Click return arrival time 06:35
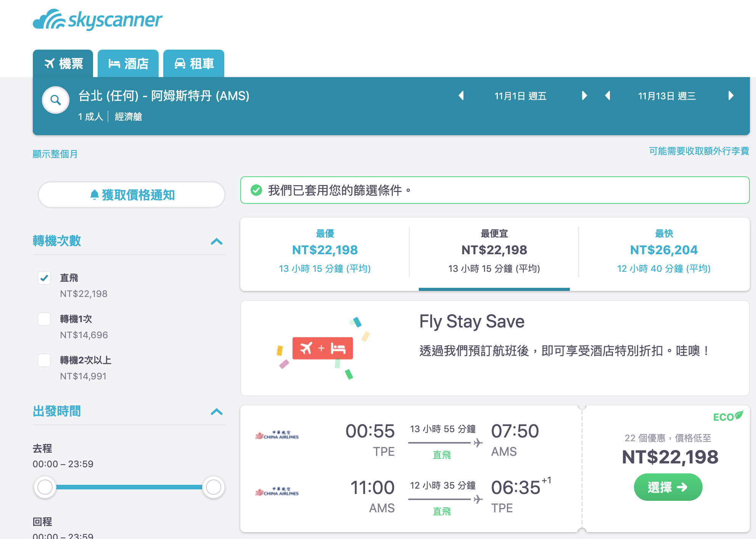 pyautogui.click(x=516, y=488)
